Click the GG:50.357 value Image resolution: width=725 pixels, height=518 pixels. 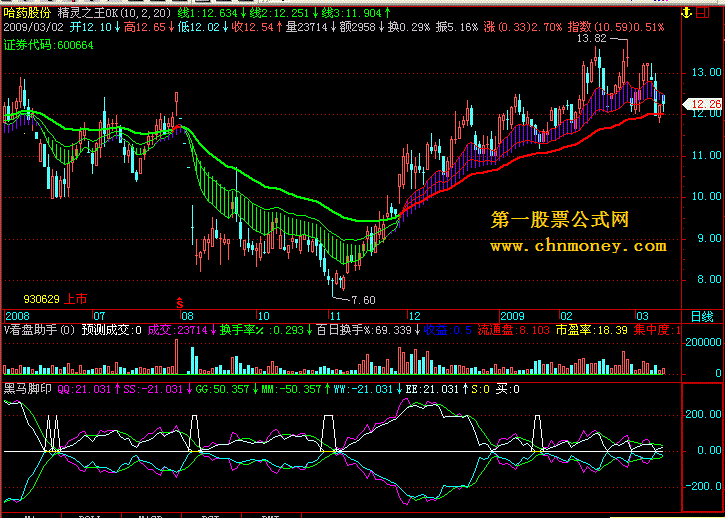click(226, 389)
